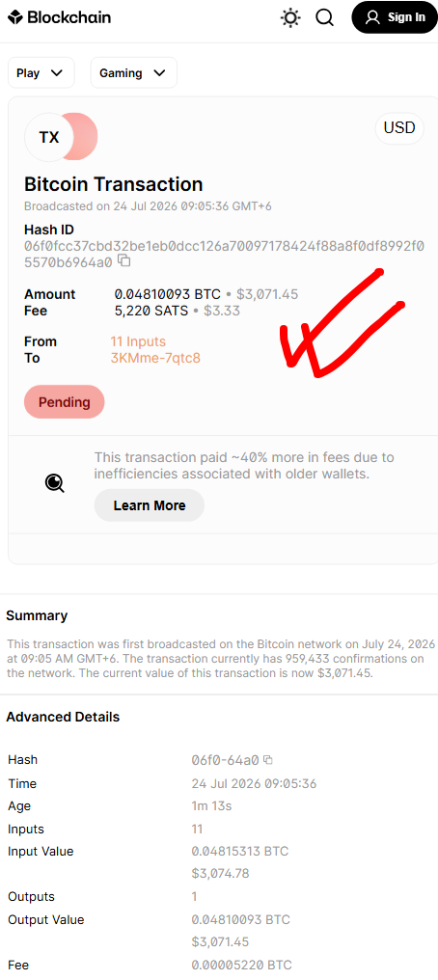438x980 pixels.
Task: Click the person icon in Sign In
Action: (x=372, y=17)
